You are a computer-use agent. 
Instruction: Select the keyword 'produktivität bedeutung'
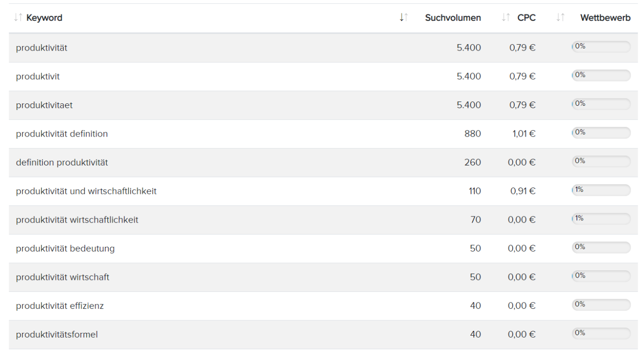[x=65, y=249]
